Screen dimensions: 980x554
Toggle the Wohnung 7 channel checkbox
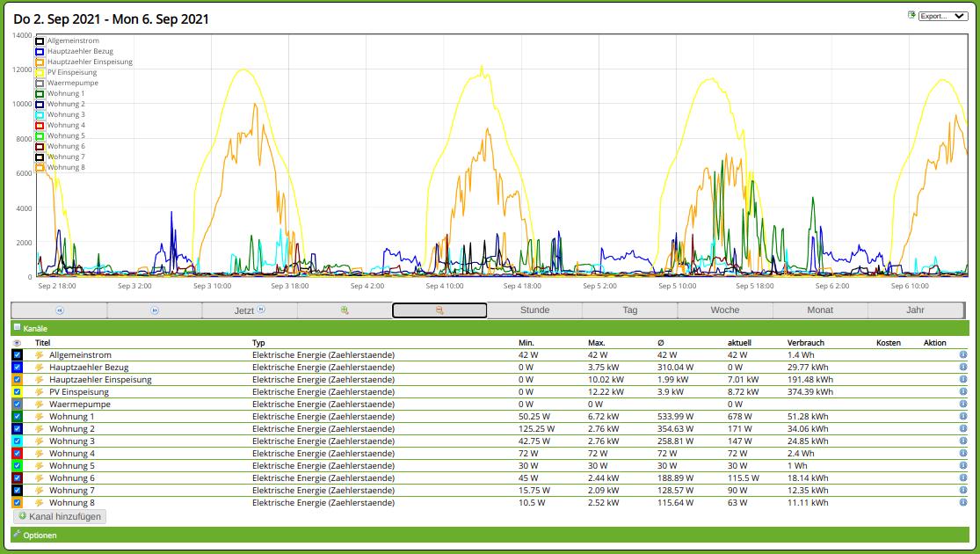coord(17,490)
